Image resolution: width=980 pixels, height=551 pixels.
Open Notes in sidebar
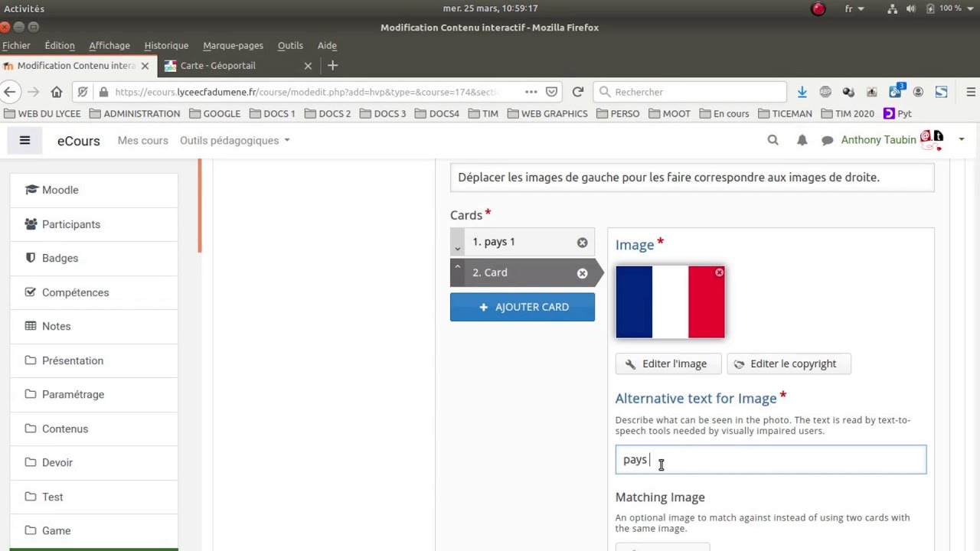(x=93, y=326)
